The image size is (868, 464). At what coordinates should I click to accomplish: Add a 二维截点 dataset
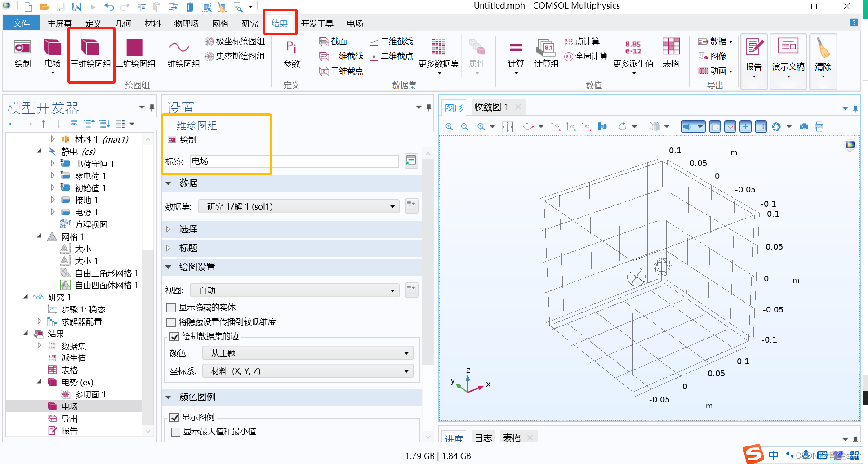[x=391, y=56]
